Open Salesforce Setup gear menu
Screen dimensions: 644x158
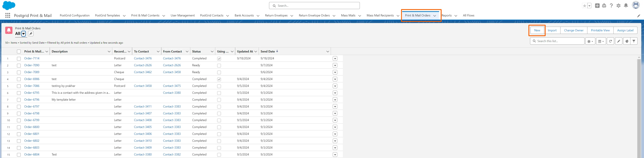point(618,6)
